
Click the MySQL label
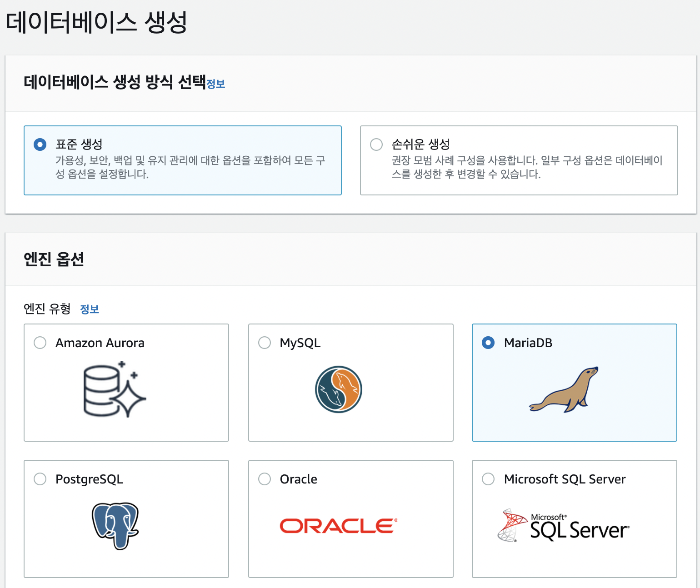[x=300, y=343]
